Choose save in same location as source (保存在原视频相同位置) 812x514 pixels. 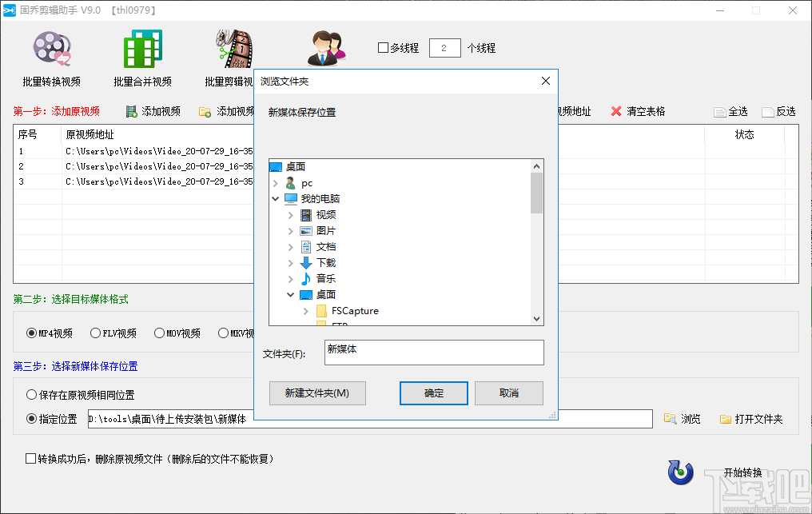point(32,395)
